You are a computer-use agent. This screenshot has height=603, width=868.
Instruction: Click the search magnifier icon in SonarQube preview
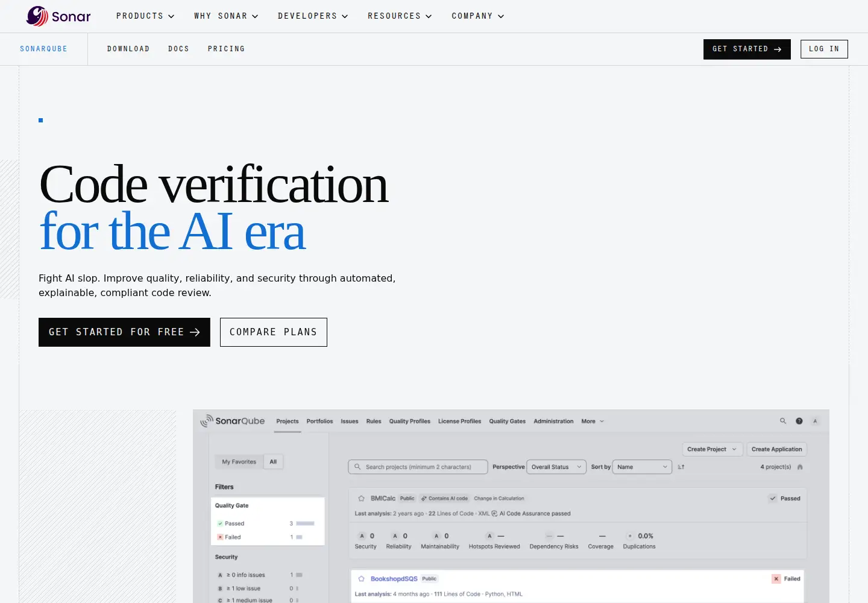click(x=783, y=421)
